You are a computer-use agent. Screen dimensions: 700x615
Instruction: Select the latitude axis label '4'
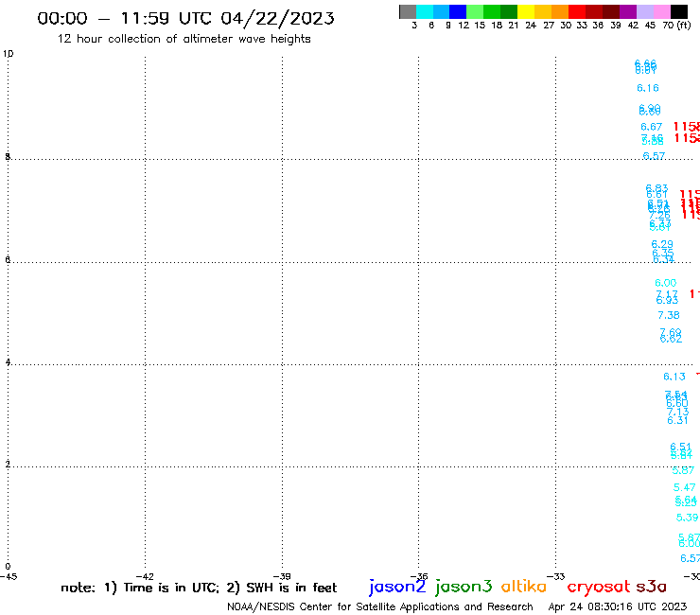tap(8, 361)
